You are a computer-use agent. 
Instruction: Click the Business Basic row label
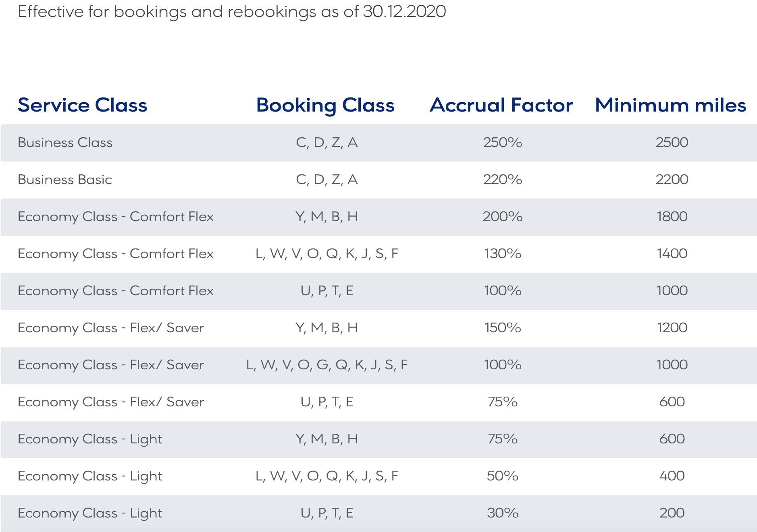[x=65, y=180]
